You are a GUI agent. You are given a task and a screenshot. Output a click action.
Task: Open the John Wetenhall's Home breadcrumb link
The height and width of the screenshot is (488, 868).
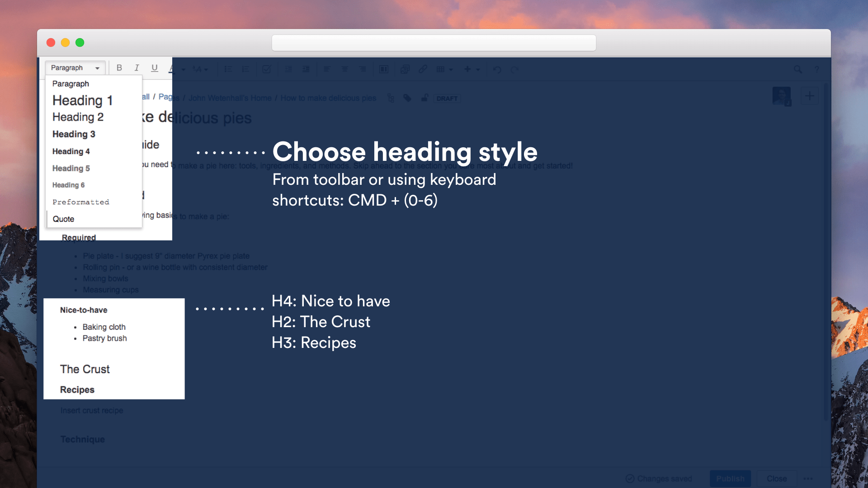coord(230,98)
